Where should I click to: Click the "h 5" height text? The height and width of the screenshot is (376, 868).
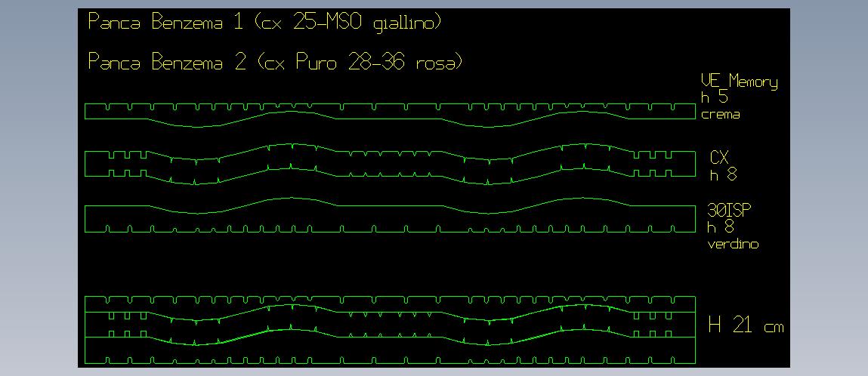[x=714, y=98]
